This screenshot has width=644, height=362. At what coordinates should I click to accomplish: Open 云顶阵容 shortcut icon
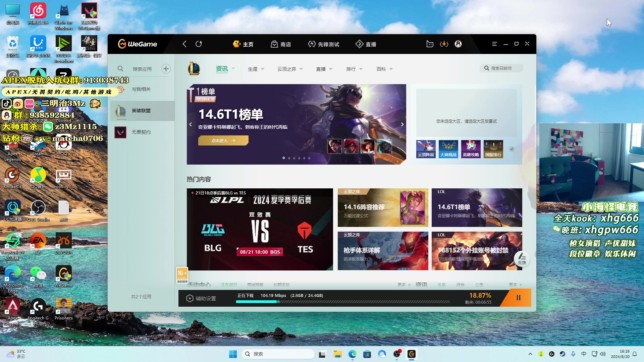(426, 149)
